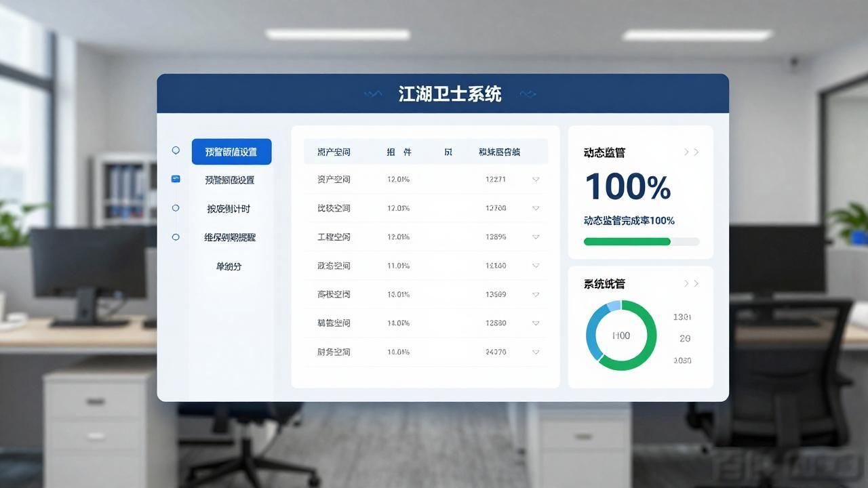Open the last sidebar item below 维保到期提醒

tap(229, 266)
